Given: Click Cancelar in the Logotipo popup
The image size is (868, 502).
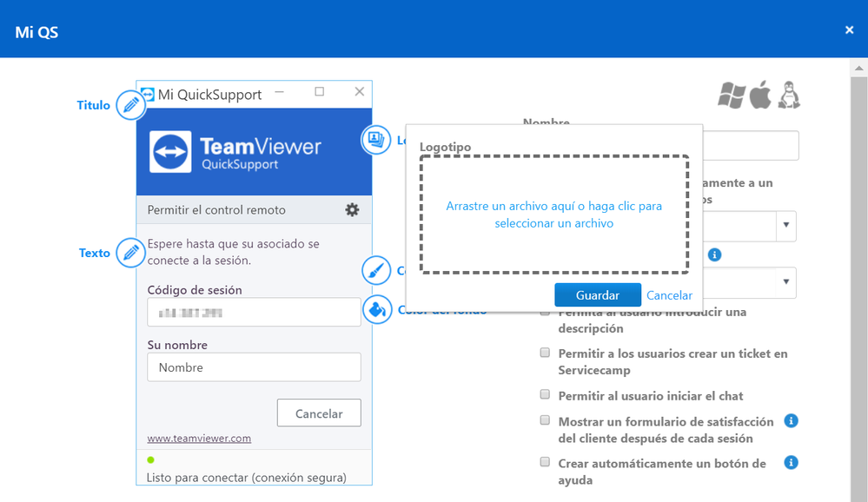Looking at the screenshot, I should (x=669, y=295).
